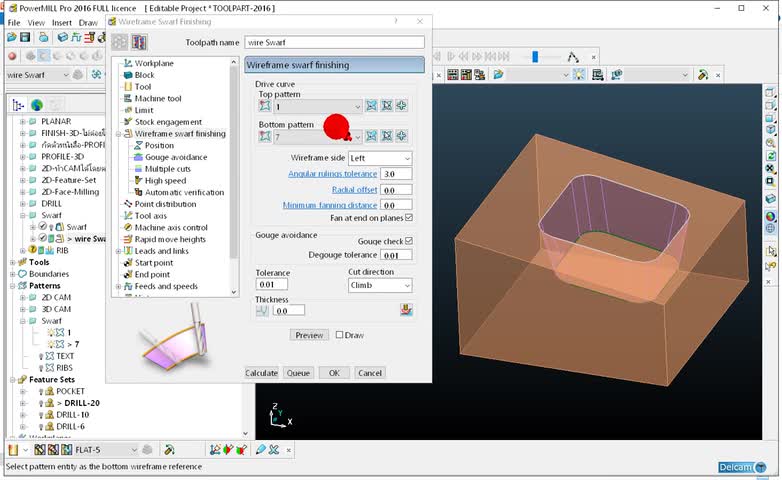Toggle light bulb of TEXT pattern
Image resolution: width=782 pixels, height=480 pixels.
[x=41, y=356]
